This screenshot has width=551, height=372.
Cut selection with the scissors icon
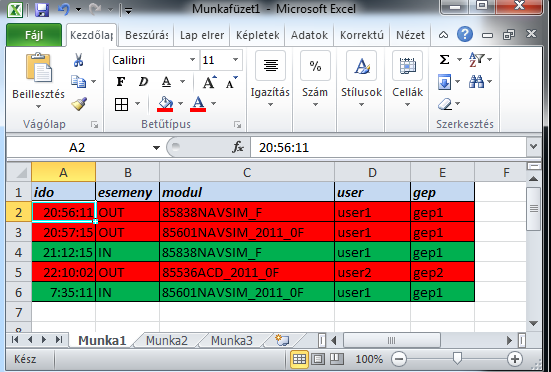(x=78, y=60)
